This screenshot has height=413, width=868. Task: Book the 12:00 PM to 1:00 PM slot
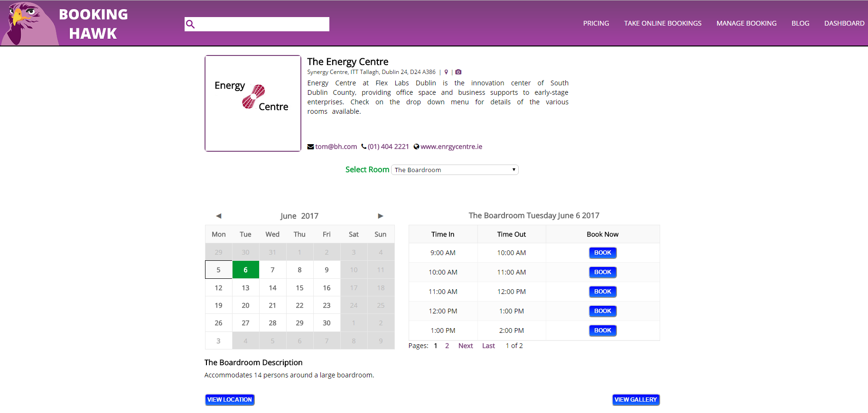603,311
